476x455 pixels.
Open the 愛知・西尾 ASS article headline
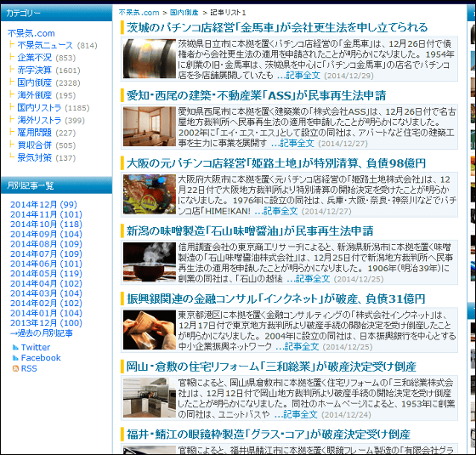tap(256, 95)
